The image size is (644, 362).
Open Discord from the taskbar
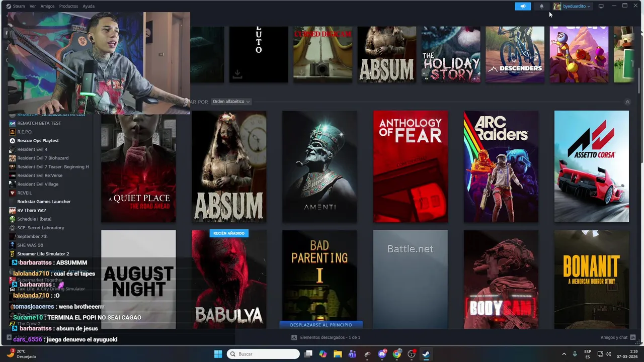tap(382, 354)
